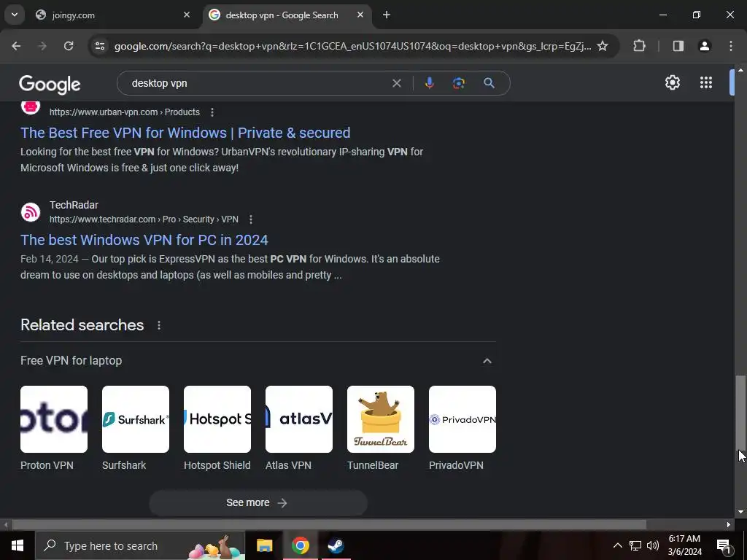747x560 pixels.
Task: Click the TechRadar site favicon
Action: [31, 212]
